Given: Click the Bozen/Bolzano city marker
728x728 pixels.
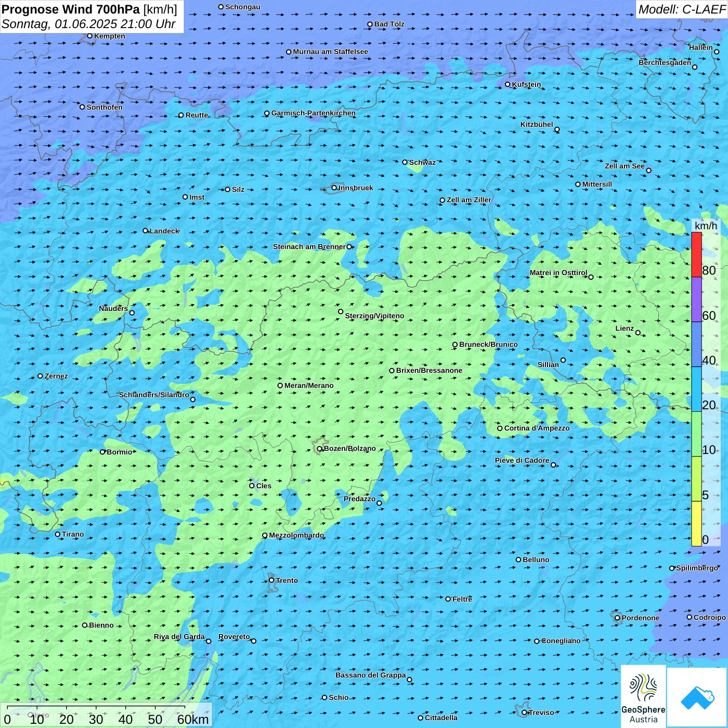Looking at the screenshot, I should (x=320, y=449).
